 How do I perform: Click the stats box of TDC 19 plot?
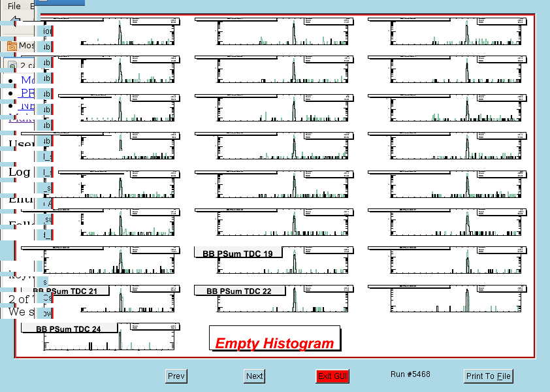(329, 250)
